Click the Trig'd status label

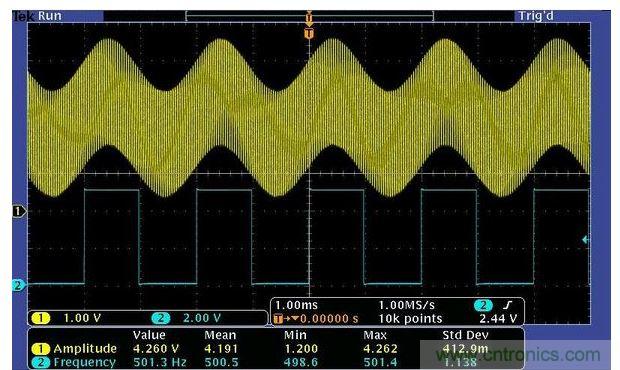536,16
